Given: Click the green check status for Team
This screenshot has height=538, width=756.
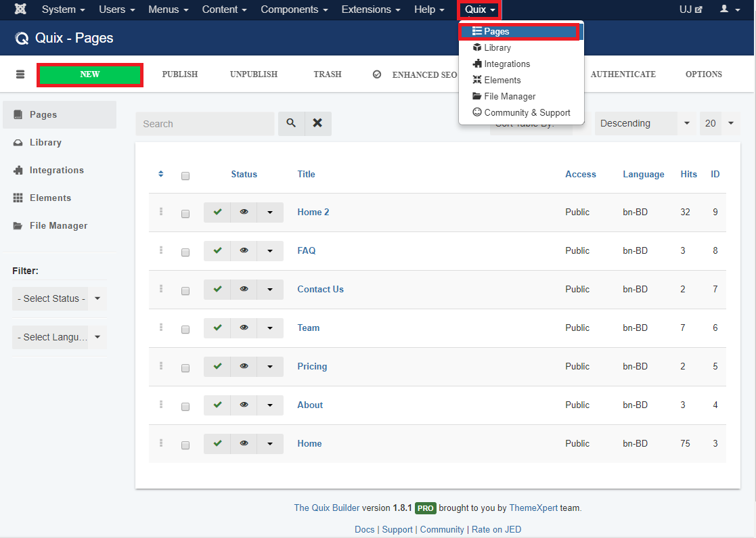Looking at the screenshot, I should 217,328.
